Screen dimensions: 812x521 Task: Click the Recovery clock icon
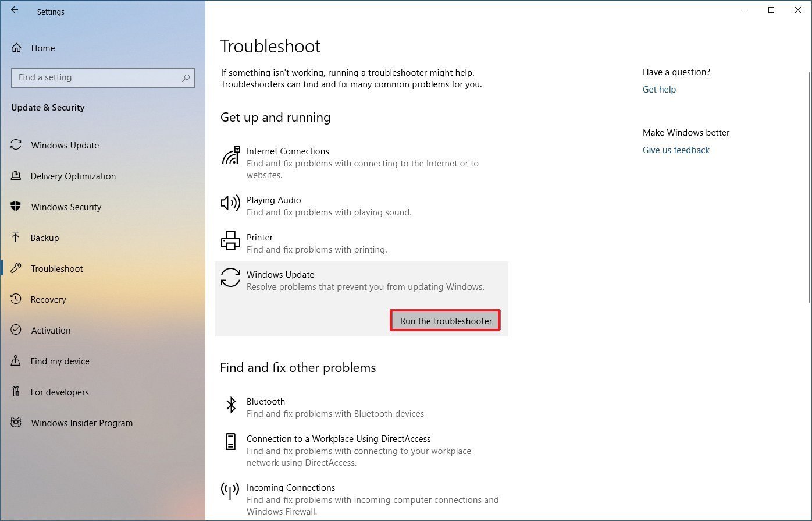point(16,299)
